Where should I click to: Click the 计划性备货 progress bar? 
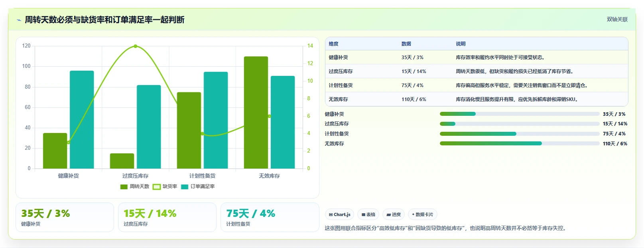coord(519,134)
